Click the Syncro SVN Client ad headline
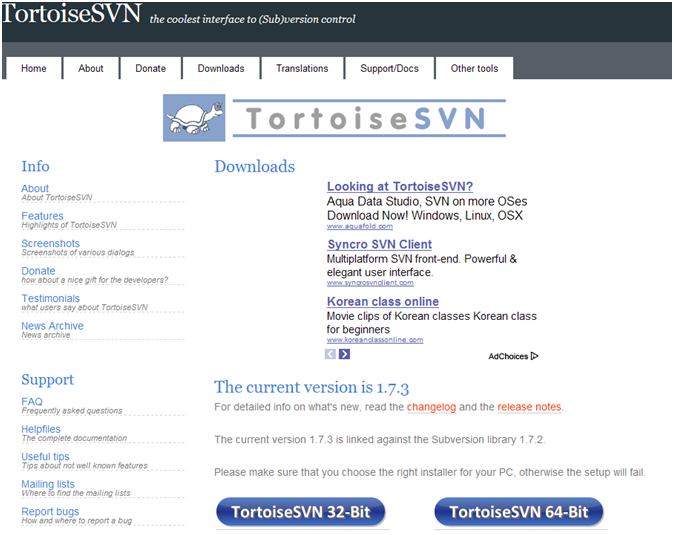674x535 pixels. 380,244
